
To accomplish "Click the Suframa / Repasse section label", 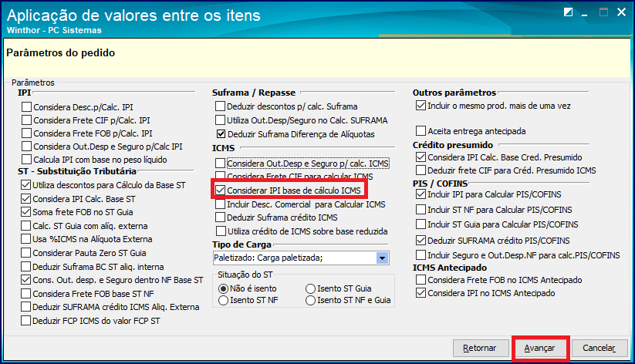I will coord(254,93).
